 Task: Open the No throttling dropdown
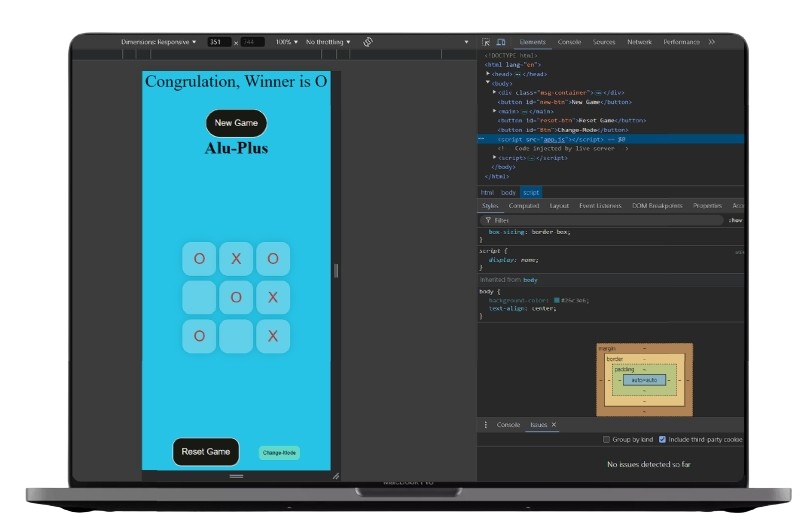click(x=328, y=42)
